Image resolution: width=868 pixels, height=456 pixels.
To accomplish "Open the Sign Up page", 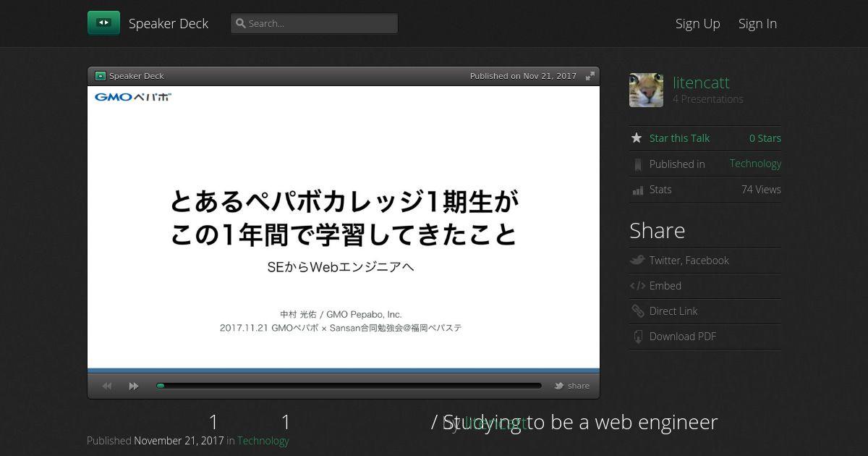I will pos(698,23).
